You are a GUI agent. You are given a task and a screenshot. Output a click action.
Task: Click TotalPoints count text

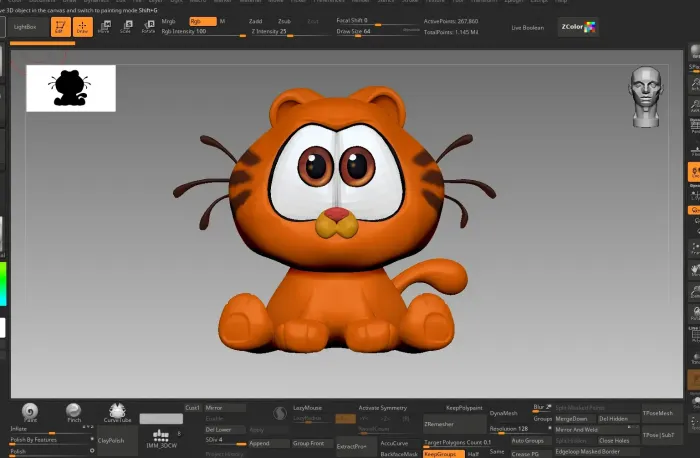point(451,32)
